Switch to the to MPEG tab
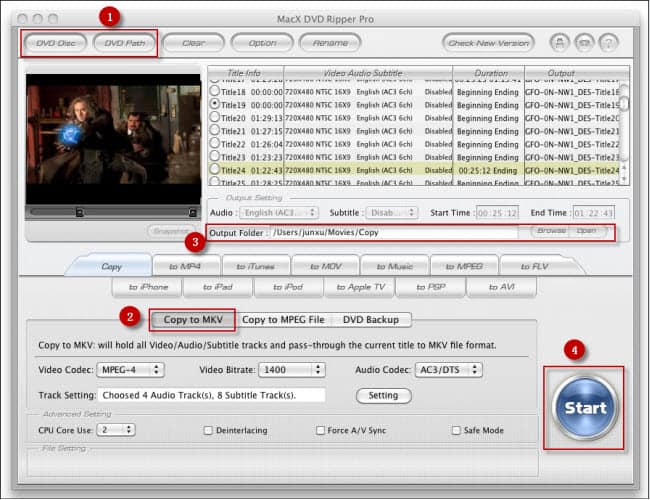This screenshot has width=650, height=500. 464,266
